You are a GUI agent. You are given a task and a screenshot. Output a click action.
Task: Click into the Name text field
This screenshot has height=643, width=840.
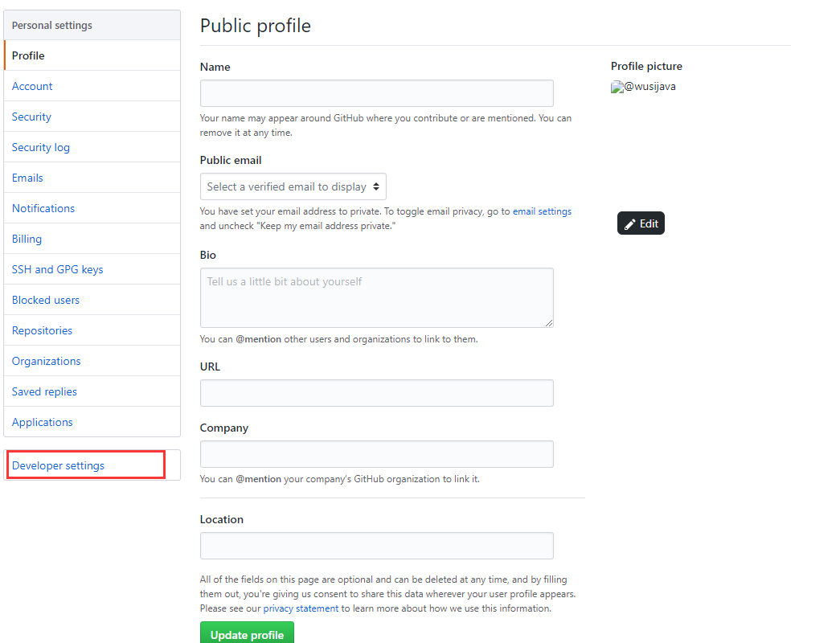click(376, 93)
